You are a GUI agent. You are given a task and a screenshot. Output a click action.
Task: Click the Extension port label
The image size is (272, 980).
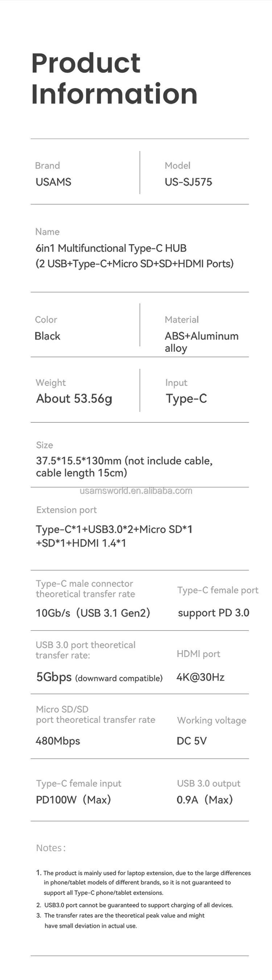point(66,510)
